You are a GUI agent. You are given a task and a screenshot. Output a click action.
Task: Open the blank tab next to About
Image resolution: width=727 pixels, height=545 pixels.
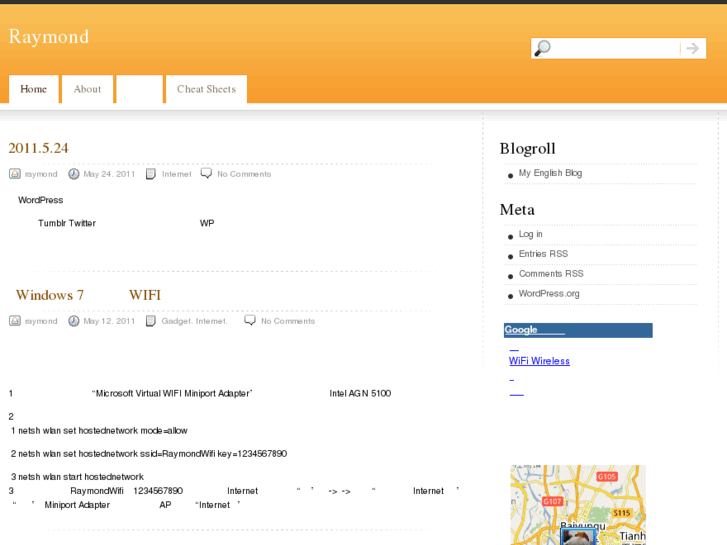pyautogui.click(x=140, y=89)
